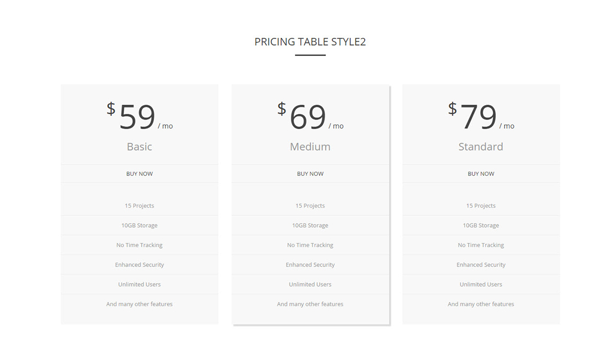Image resolution: width=616 pixels, height=364 pixels.
Task: Click And many other features in Basic
Action: click(x=140, y=304)
